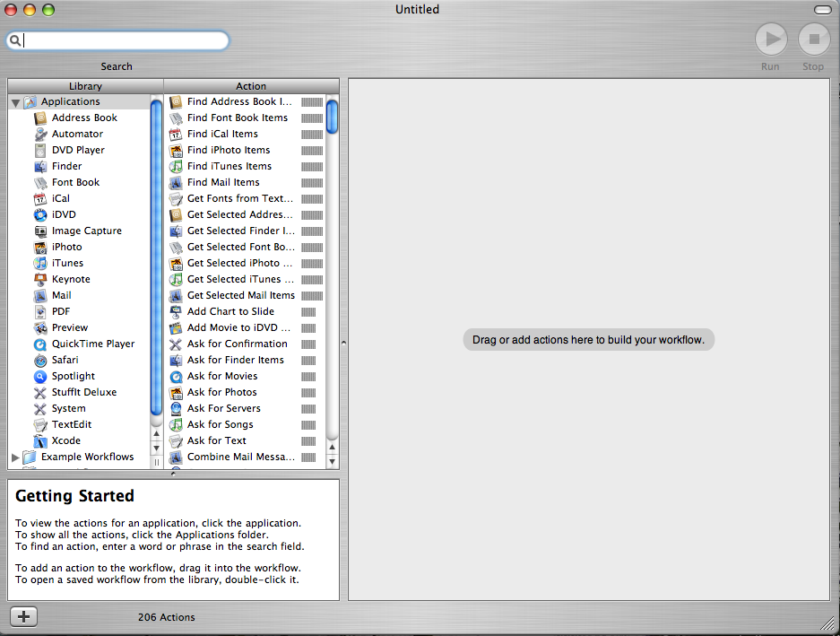
Task: Click the Action list scrollbar thumb
Action: [x=332, y=117]
